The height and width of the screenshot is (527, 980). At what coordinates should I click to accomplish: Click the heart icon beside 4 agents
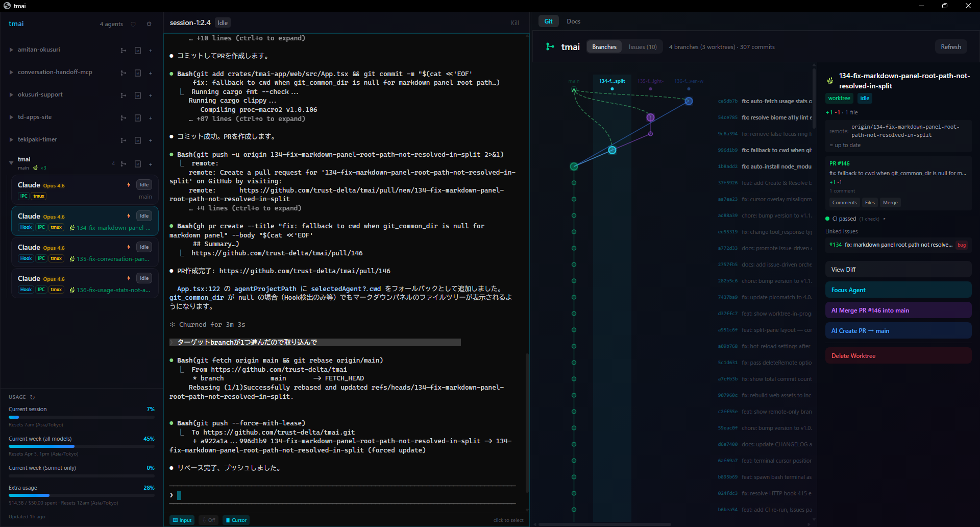pos(133,24)
